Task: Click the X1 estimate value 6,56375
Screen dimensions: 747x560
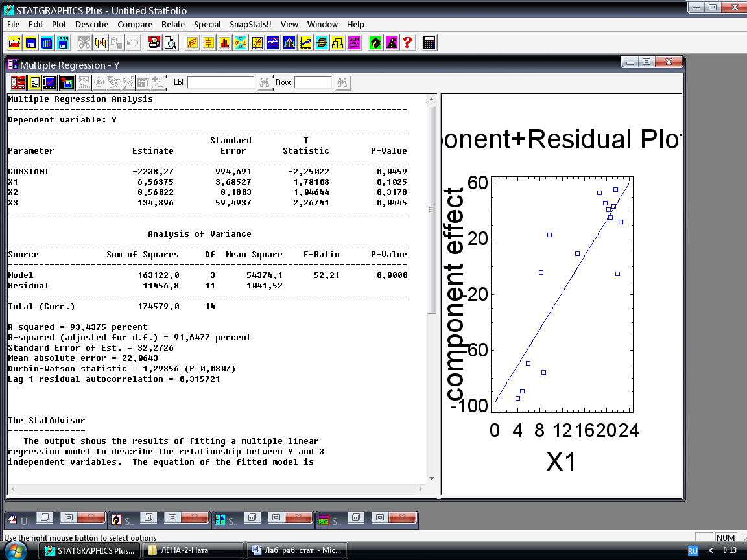Action: click(156, 182)
